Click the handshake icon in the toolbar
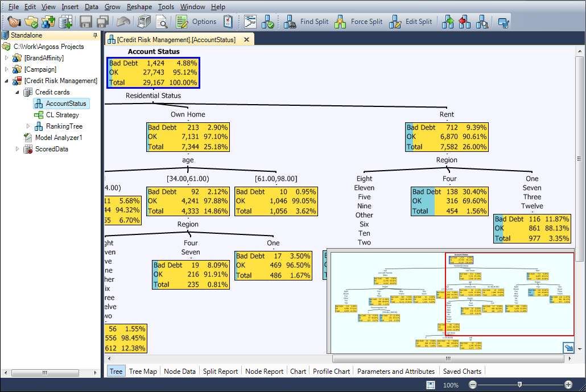Screen dimensions: 586x392 pyautogui.click(x=14, y=22)
